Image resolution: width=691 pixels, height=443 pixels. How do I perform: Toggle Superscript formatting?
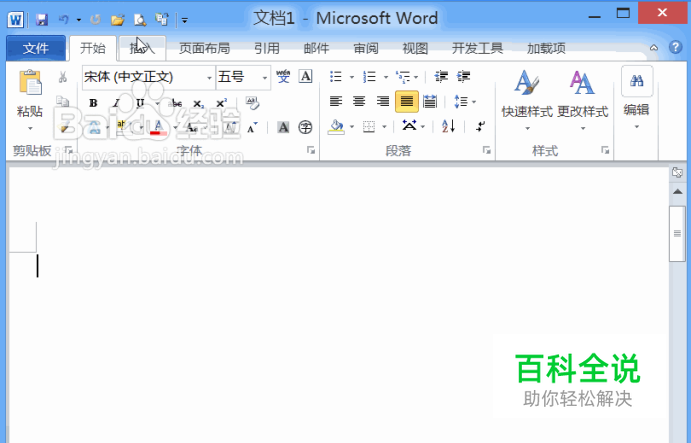(222, 103)
